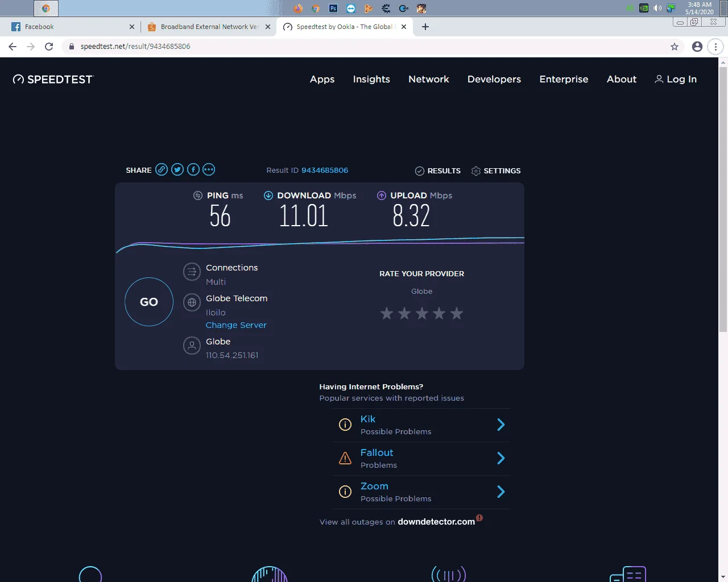Open Firefox from the taskbar

(x=298, y=8)
